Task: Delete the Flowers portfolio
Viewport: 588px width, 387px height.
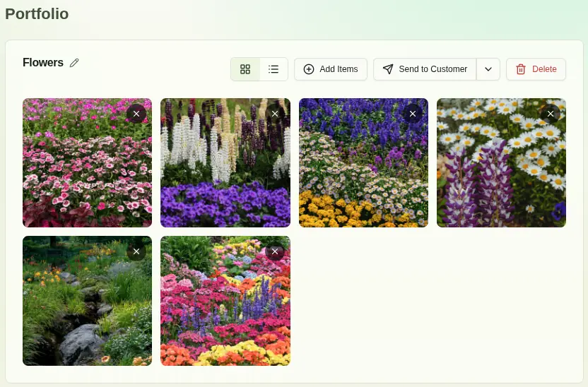Action: [x=536, y=69]
